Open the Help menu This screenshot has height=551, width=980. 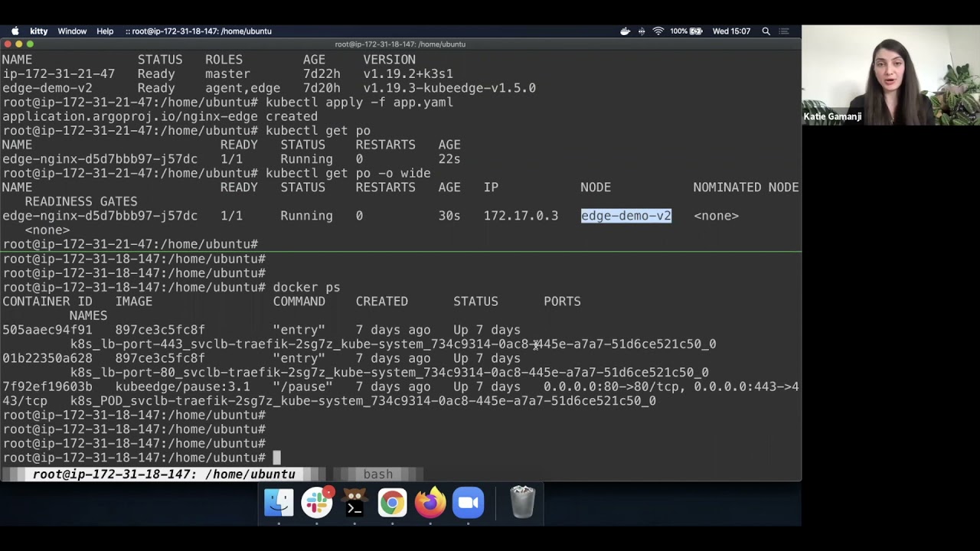pyautogui.click(x=105, y=31)
